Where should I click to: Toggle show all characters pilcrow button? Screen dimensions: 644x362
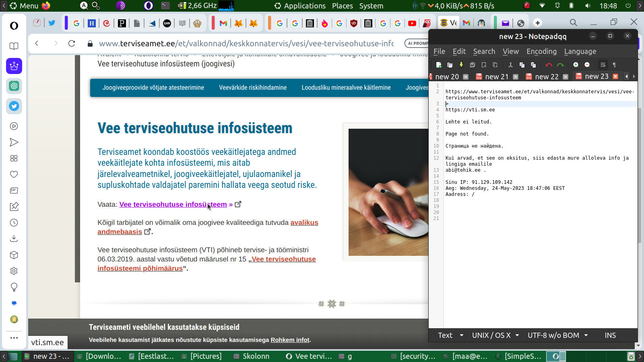point(614,65)
